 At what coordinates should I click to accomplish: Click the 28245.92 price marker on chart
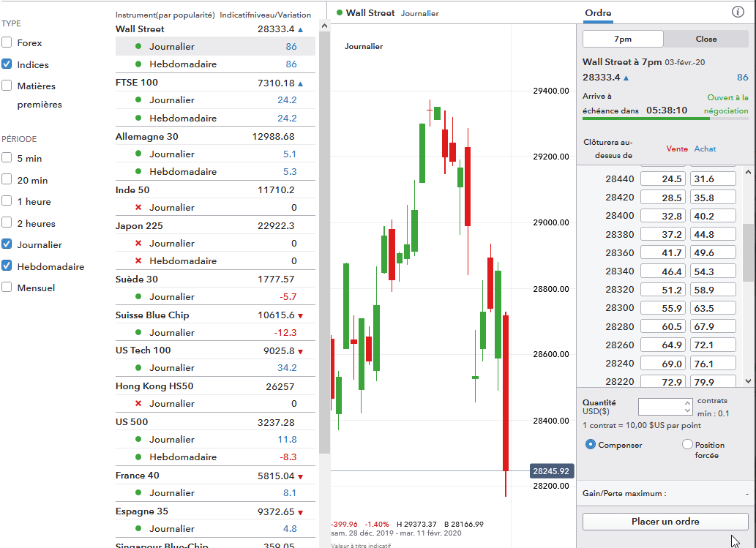click(x=552, y=471)
